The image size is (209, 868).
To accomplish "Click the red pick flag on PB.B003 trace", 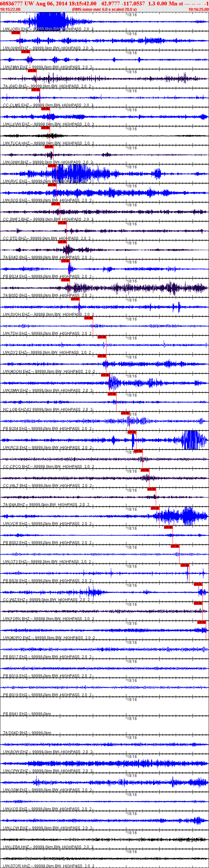I will pos(168,527).
